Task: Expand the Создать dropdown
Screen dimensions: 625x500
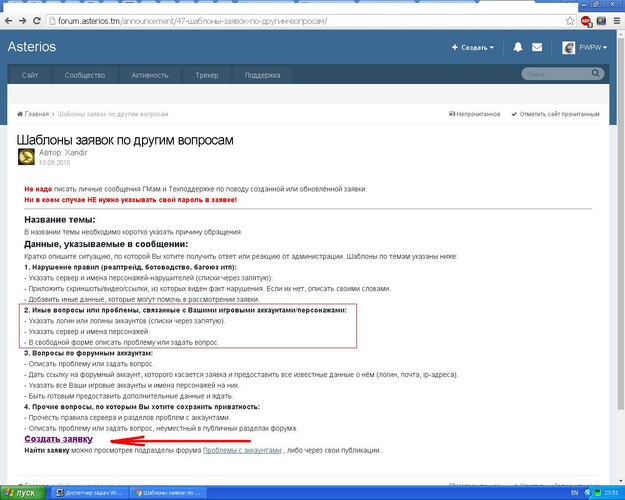Action: (x=475, y=47)
